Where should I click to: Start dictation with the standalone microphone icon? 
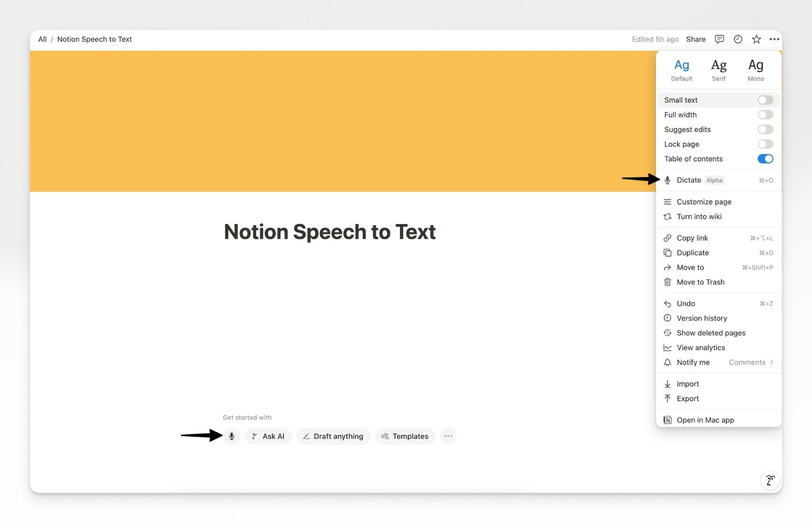(232, 436)
